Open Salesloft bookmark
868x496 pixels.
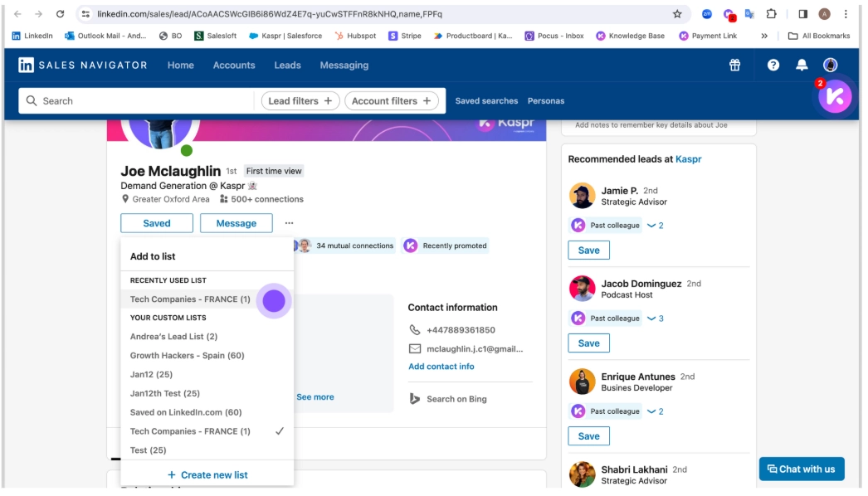pos(215,36)
